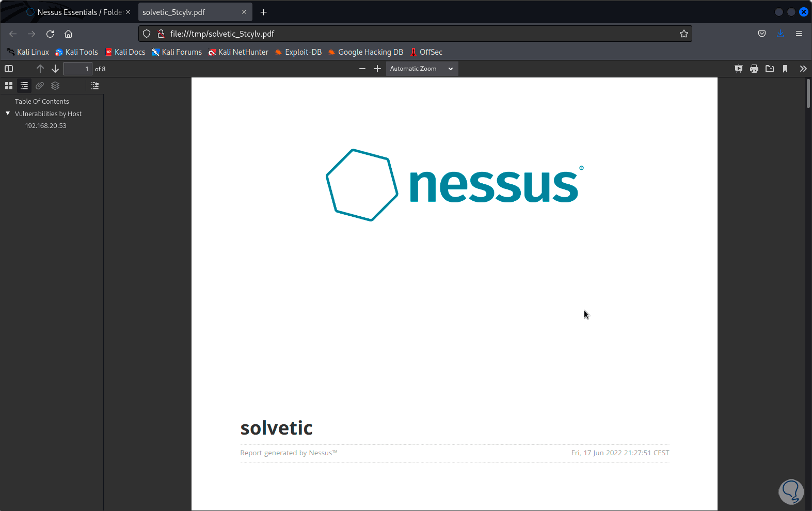Go to the previous PDF page

40,69
